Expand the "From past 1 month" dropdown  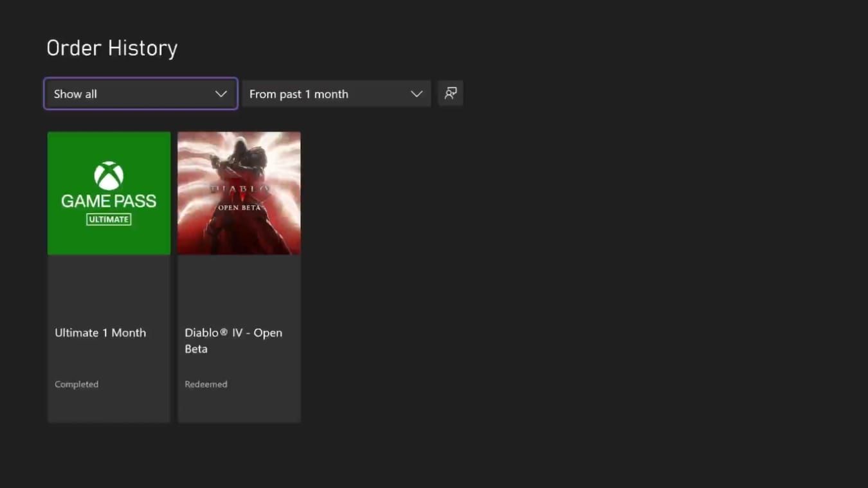(336, 94)
